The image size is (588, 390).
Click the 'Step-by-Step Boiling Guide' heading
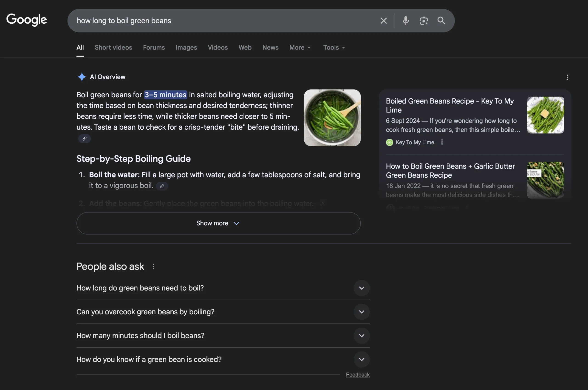(133, 159)
